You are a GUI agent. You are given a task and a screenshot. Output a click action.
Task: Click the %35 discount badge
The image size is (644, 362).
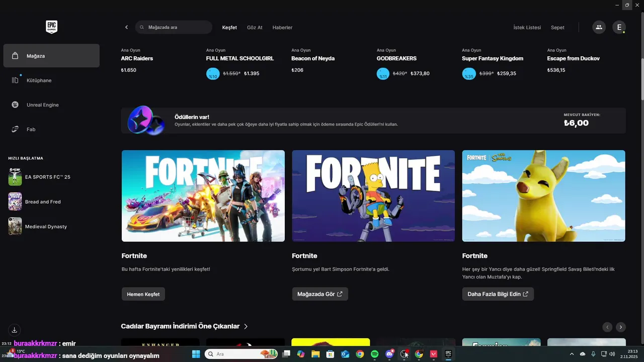pos(469,74)
